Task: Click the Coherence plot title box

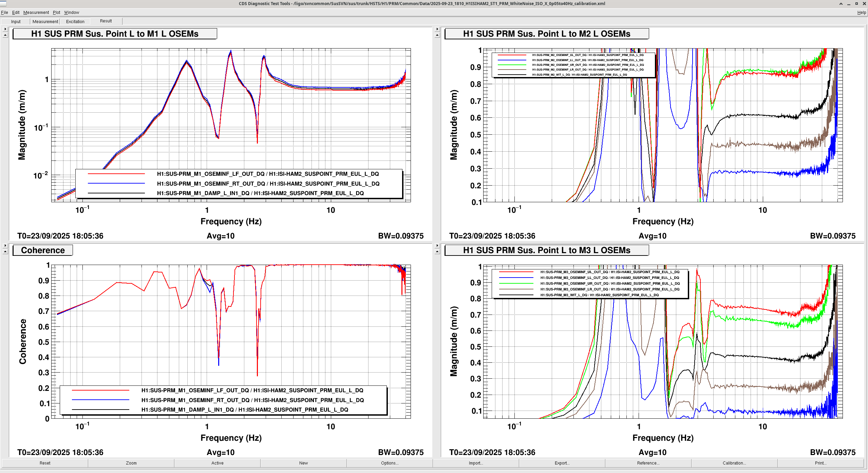Action: click(x=43, y=250)
